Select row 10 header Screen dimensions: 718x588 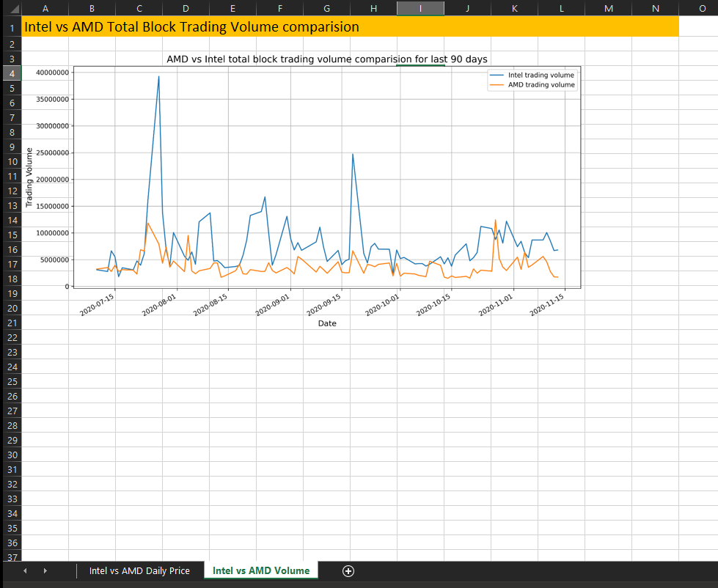[12, 161]
